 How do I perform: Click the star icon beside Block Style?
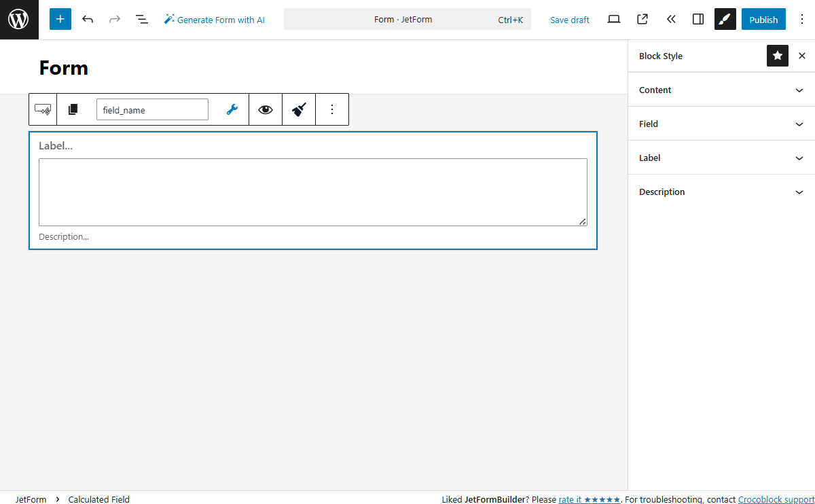pos(778,56)
